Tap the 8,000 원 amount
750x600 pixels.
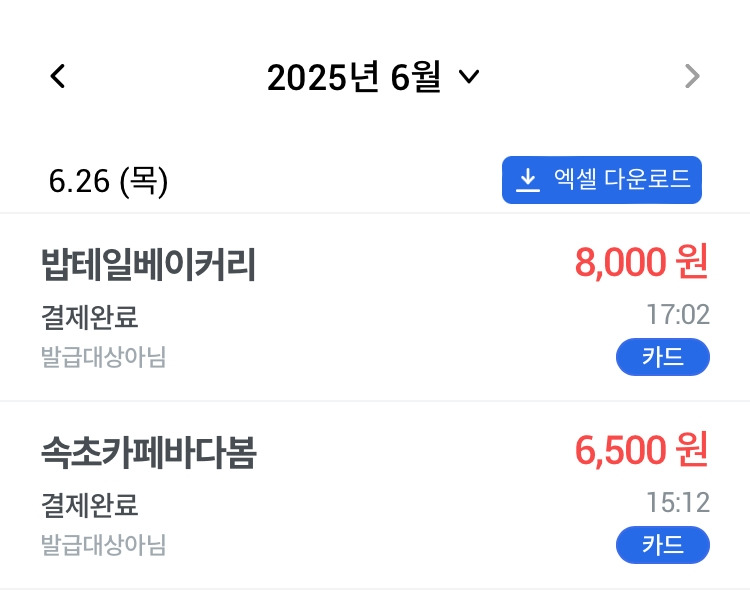641,263
